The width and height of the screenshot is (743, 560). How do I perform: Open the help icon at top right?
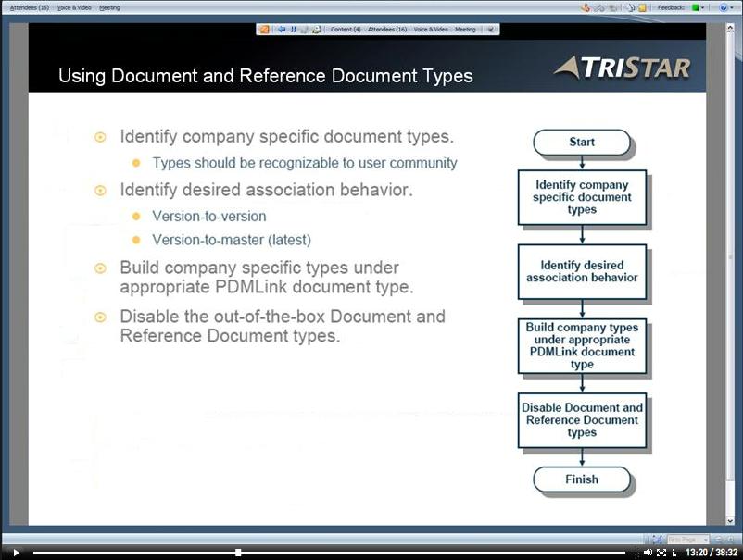[x=724, y=7]
